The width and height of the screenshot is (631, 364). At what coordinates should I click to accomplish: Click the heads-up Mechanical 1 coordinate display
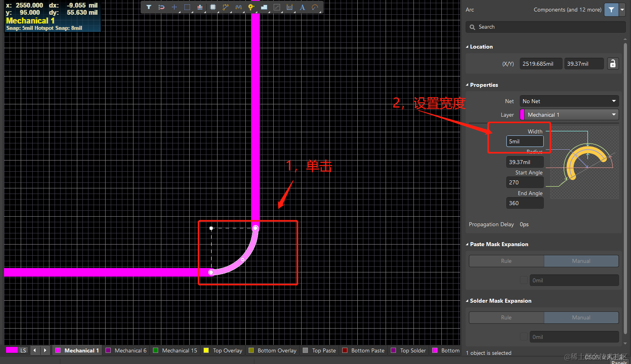point(52,16)
